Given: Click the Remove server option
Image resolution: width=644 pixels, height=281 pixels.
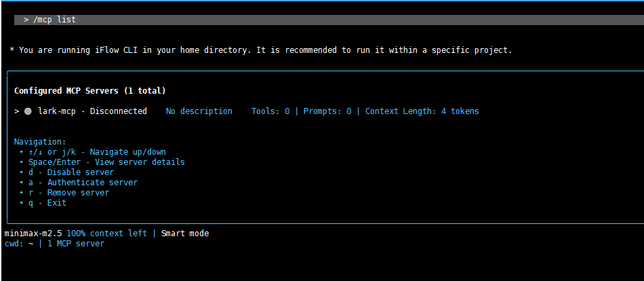Looking at the screenshot, I should click(x=68, y=193).
